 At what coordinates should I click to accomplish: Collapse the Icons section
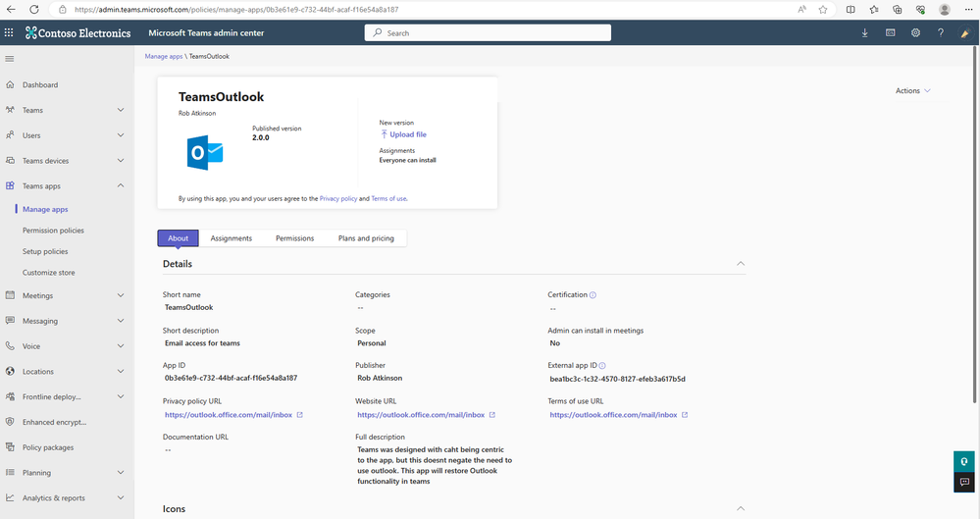tap(741, 508)
